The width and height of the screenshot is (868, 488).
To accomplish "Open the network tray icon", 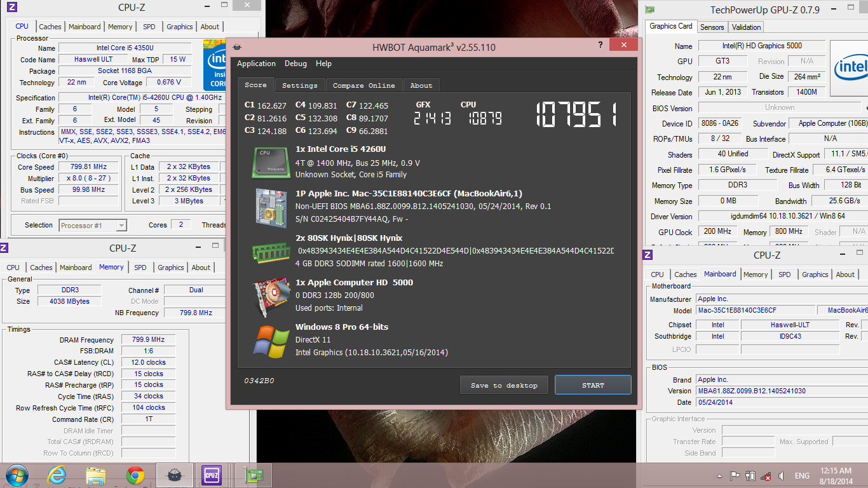I will pyautogui.click(x=766, y=476).
